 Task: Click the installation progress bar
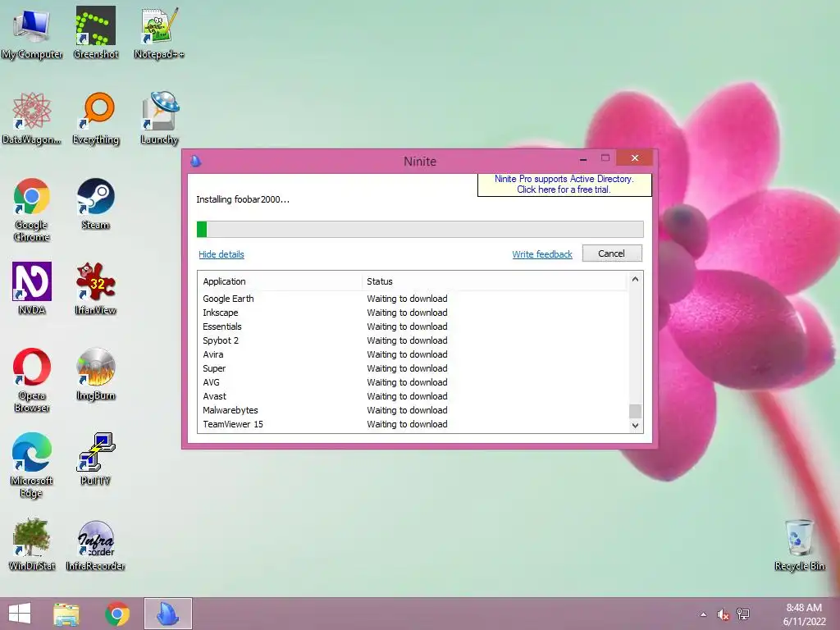pos(420,230)
